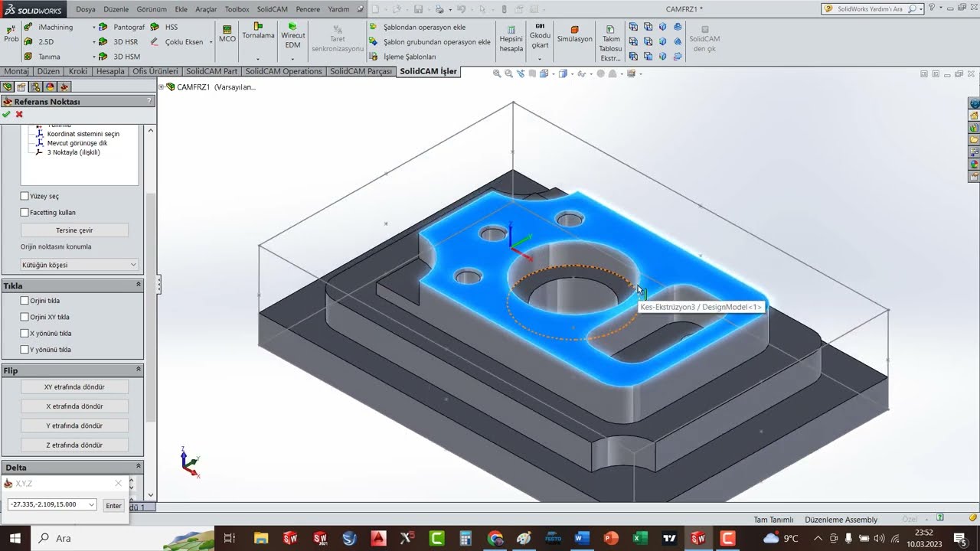Click the Tornalama turning tool
Screen dimensions: 980x551
click(x=258, y=31)
